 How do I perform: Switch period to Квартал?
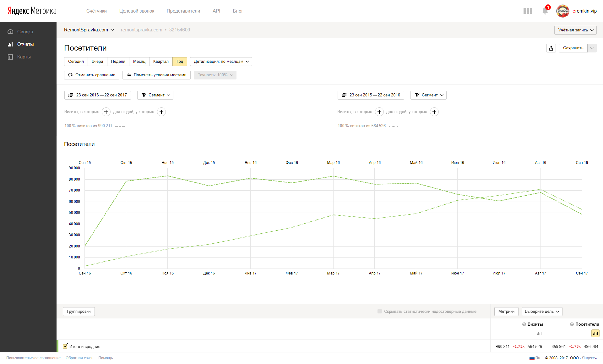[161, 62]
